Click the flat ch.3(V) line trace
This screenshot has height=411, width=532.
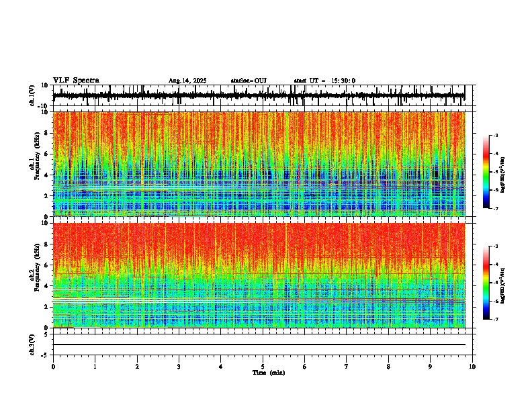[259, 345]
